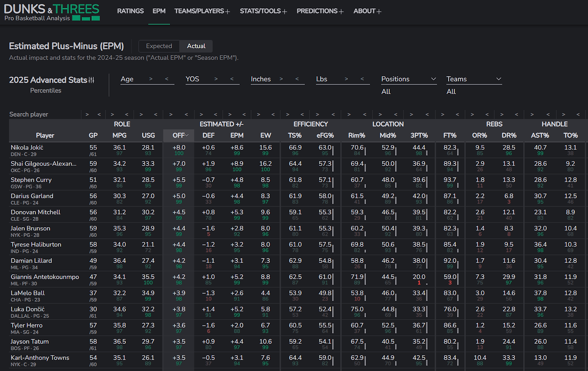This screenshot has height=371, width=588.
Task: Open the EPM nav tab
Action: click(x=159, y=11)
